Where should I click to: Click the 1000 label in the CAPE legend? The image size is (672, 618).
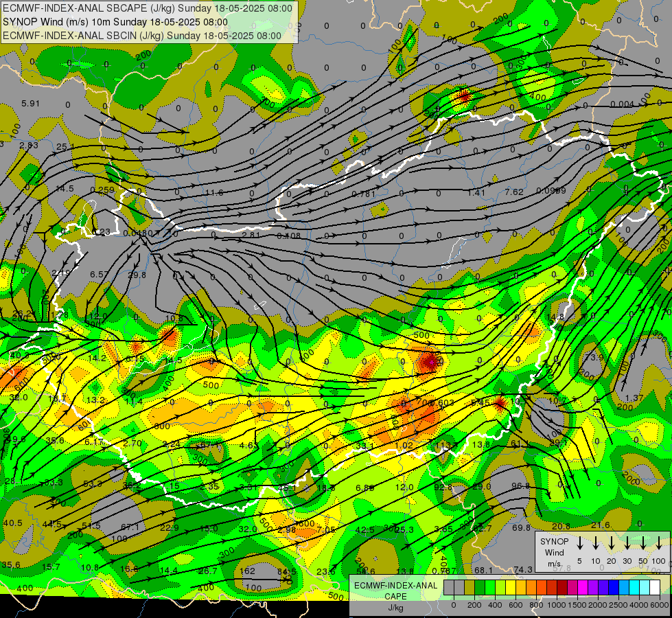click(557, 605)
